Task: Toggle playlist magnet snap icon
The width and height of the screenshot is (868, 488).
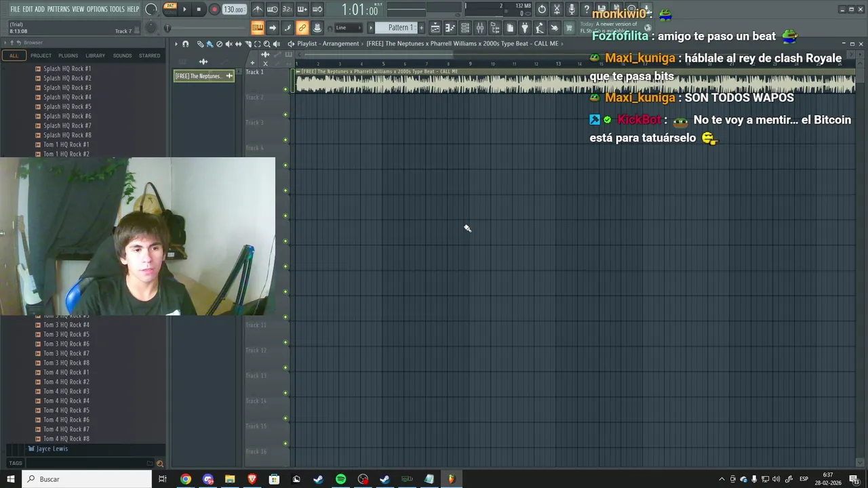Action: pos(185,43)
